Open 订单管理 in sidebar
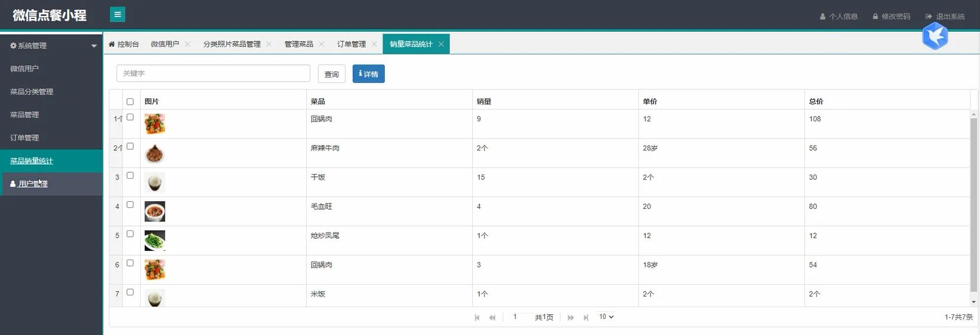 pyautogui.click(x=51, y=138)
